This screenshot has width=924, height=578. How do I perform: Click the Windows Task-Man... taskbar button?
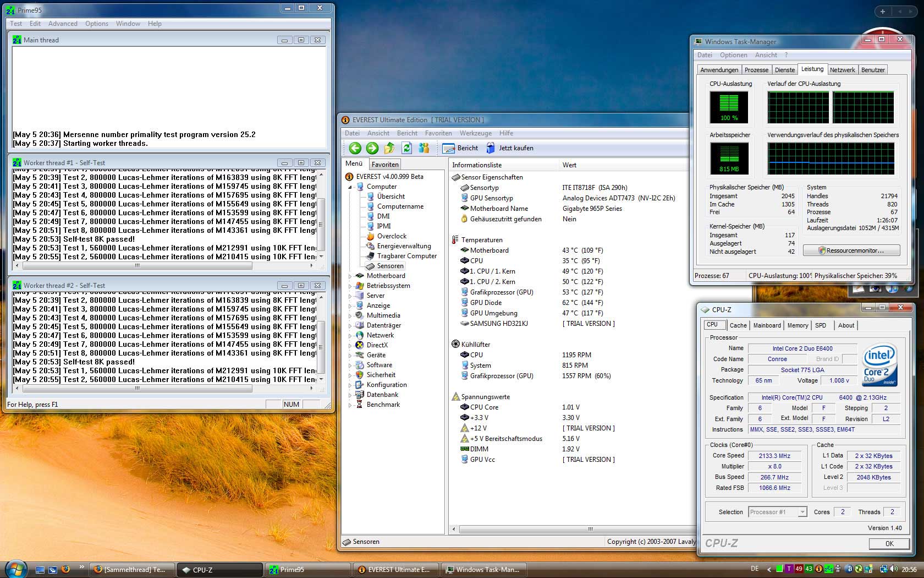[x=483, y=570]
